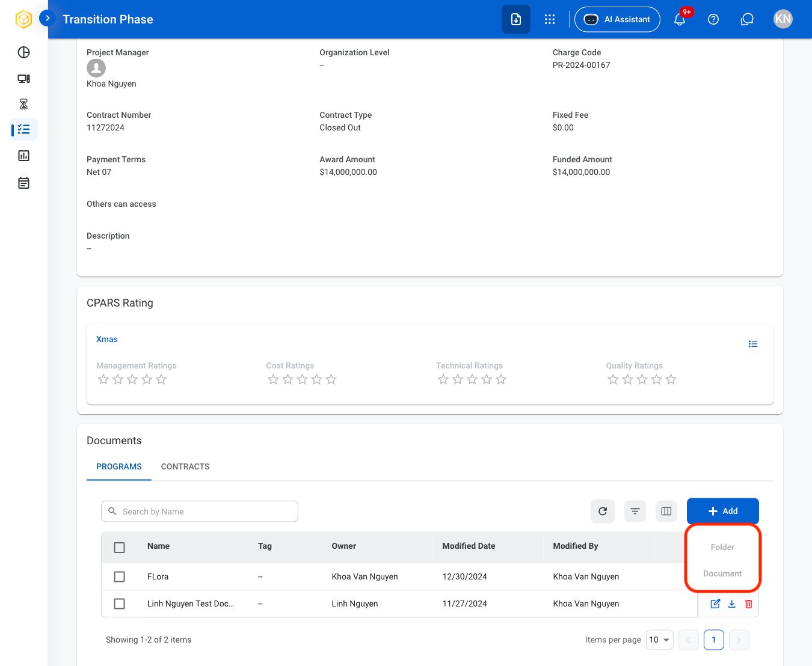Download the Linh Nguyen Test Doc file

pos(732,604)
